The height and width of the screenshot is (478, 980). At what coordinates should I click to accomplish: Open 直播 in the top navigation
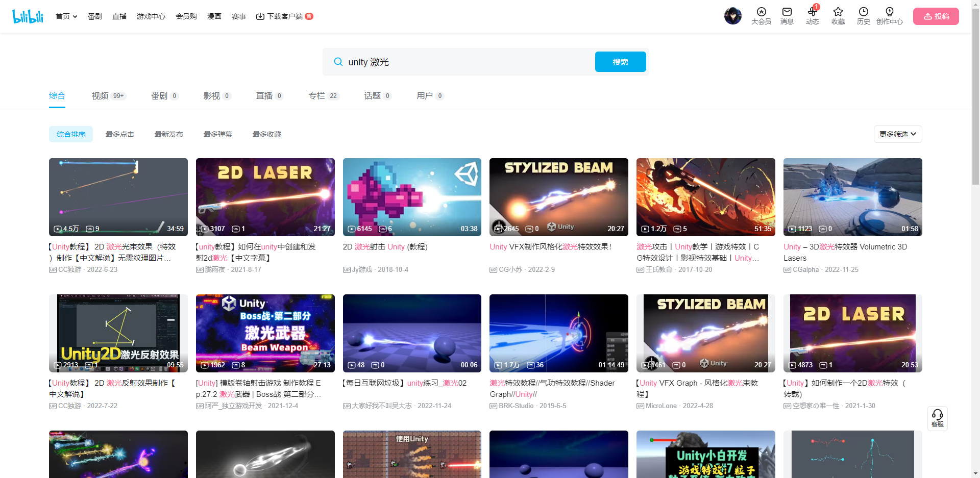pos(119,16)
